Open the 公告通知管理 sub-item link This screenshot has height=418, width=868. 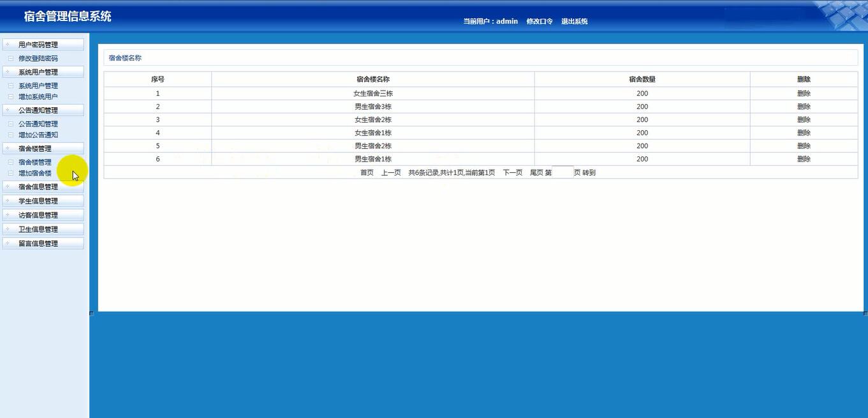(x=38, y=124)
